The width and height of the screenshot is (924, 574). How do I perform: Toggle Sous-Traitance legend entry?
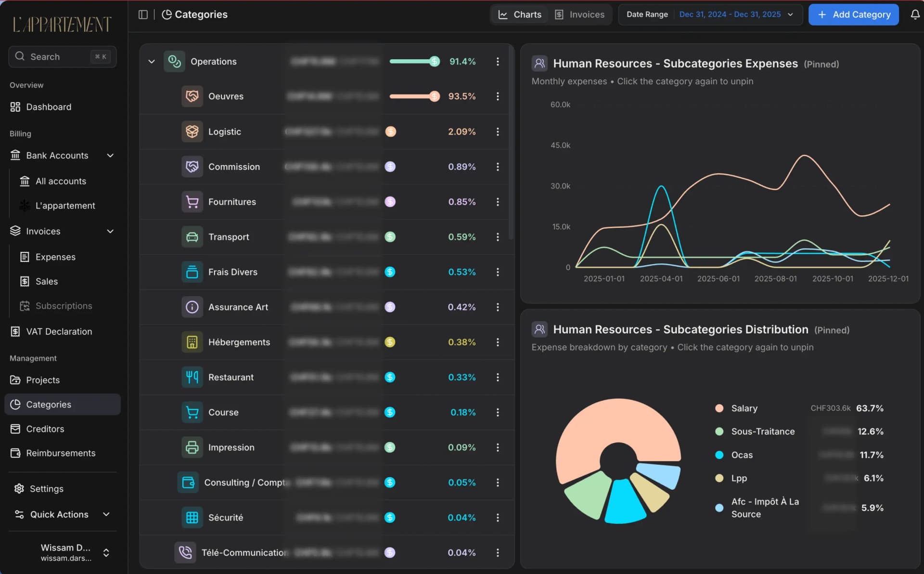pyautogui.click(x=762, y=431)
